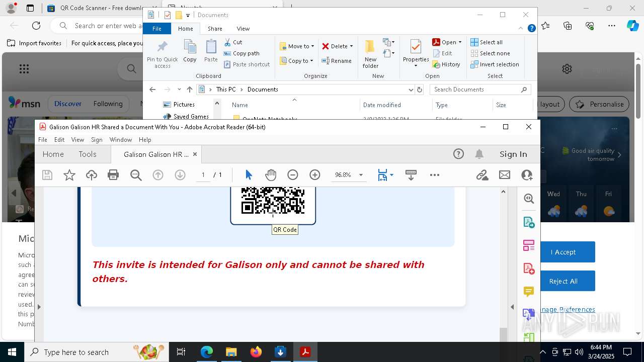Open the Move to dropdown in Explorer
The height and width of the screenshot is (362, 644).
click(297, 46)
